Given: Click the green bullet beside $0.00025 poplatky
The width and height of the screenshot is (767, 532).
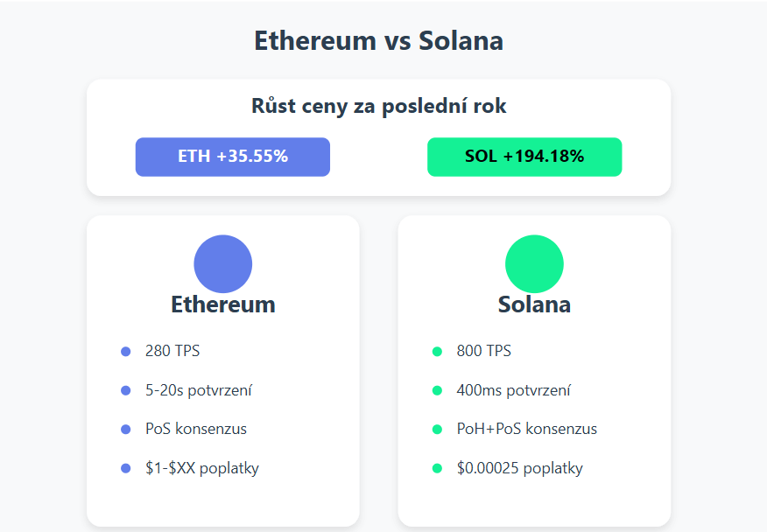Looking at the screenshot, I should 437,468.
